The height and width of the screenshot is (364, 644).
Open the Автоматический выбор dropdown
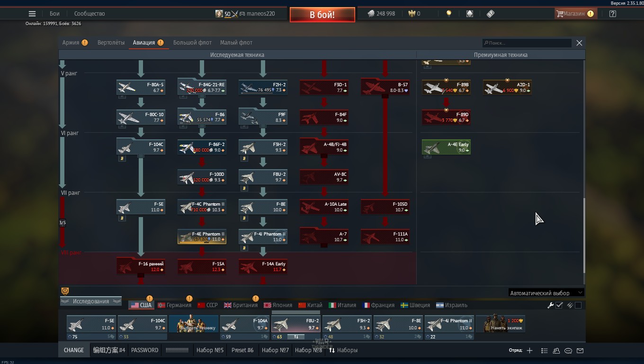coord(546,293)
